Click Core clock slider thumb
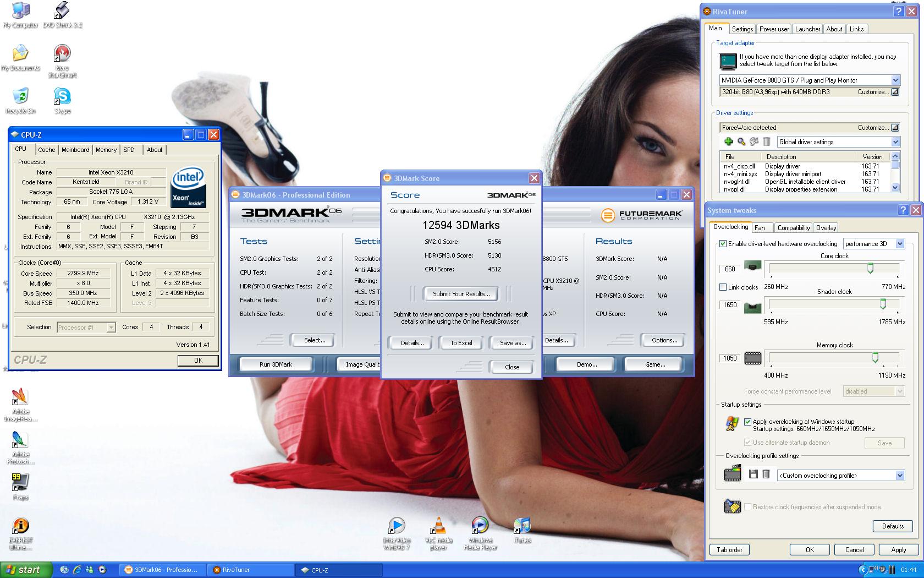924x578 pixels. (870, 268)
